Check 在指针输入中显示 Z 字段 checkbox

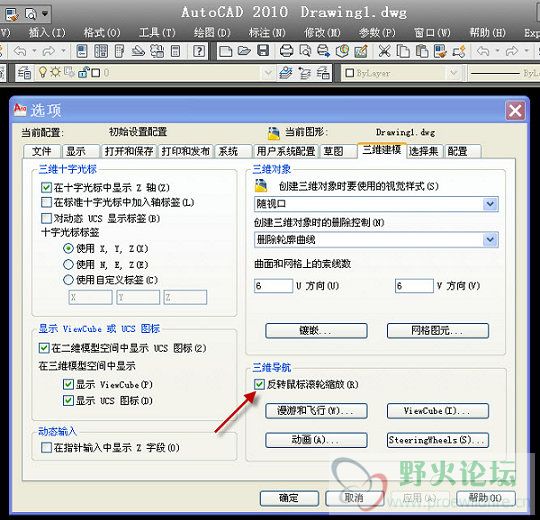(x=46, y=447)
